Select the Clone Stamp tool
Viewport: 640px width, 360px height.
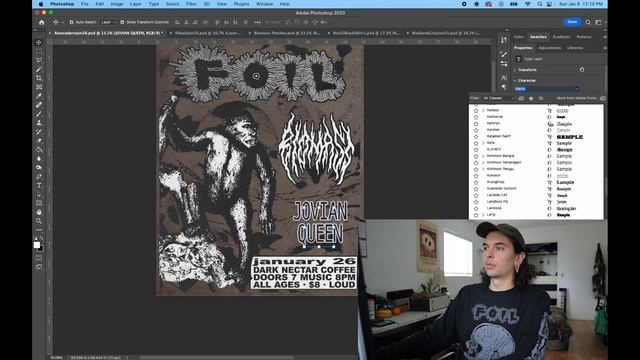pyautogui.click(x=39, y=122)
